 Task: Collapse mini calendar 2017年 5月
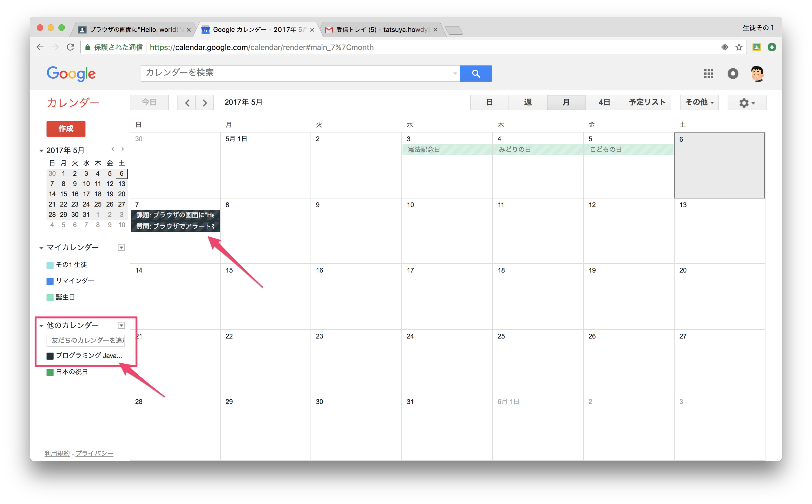[x=41, y=151]
